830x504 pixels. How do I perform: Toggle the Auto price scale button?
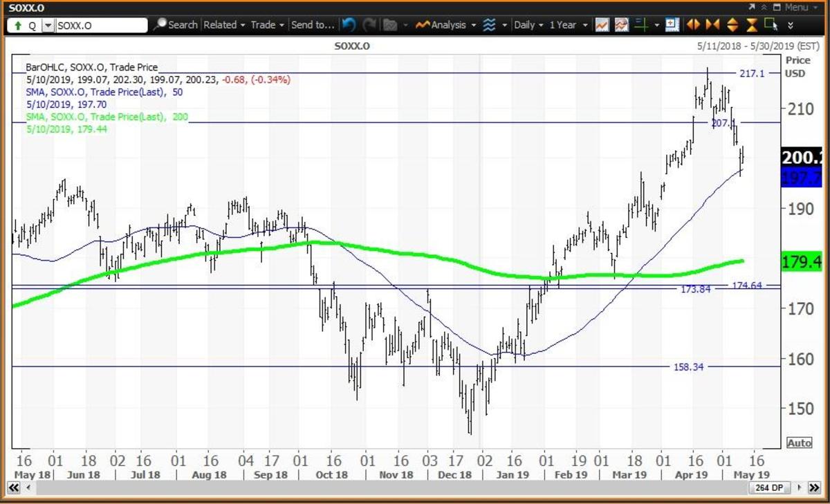click(x=799, y=442)
